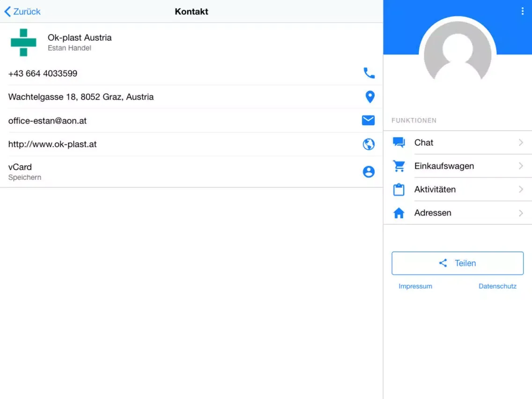Expand Einkaufswagen using its chevron
Screen dimensions: 532x399
(x=521, y=166)
